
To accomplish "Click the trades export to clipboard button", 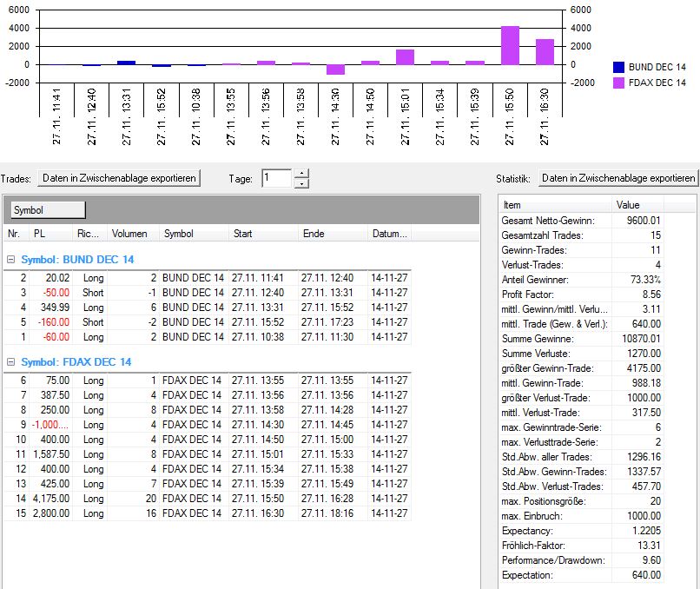I will coord(120,178).
